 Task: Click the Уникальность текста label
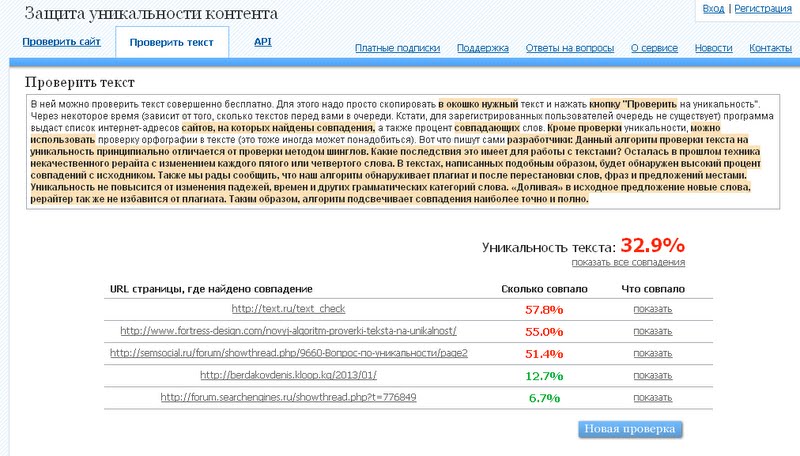(548, 247)
